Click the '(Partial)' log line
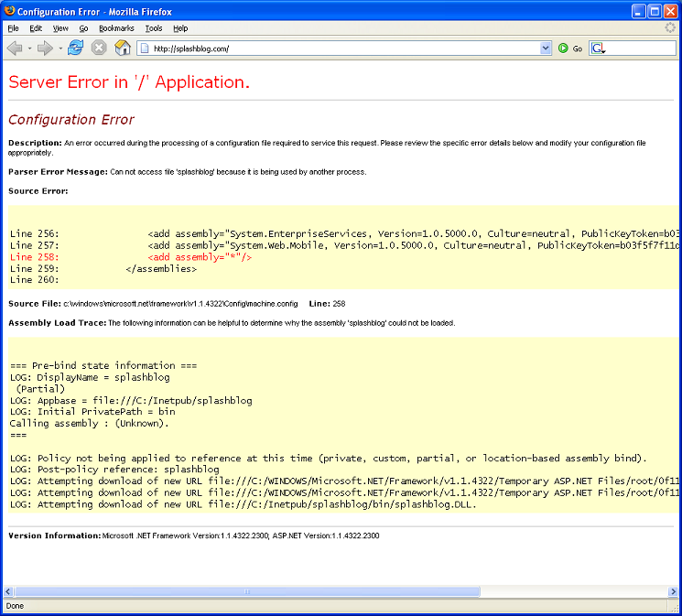Viewport: 682px width, 616px height. pyautogui.click(x=40, y=389)
